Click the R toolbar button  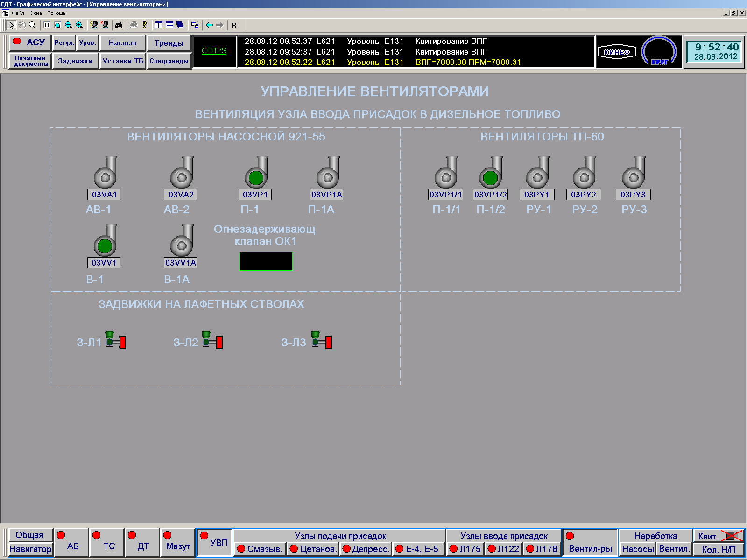click(x=234, y=25)
